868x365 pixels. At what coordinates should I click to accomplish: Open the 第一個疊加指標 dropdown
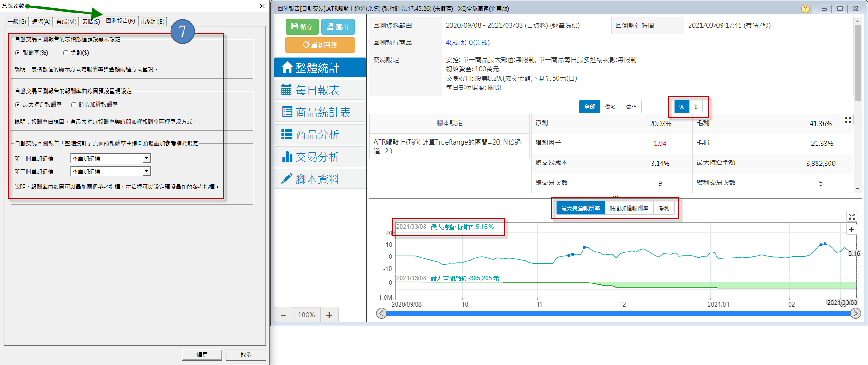click(146, 158)
